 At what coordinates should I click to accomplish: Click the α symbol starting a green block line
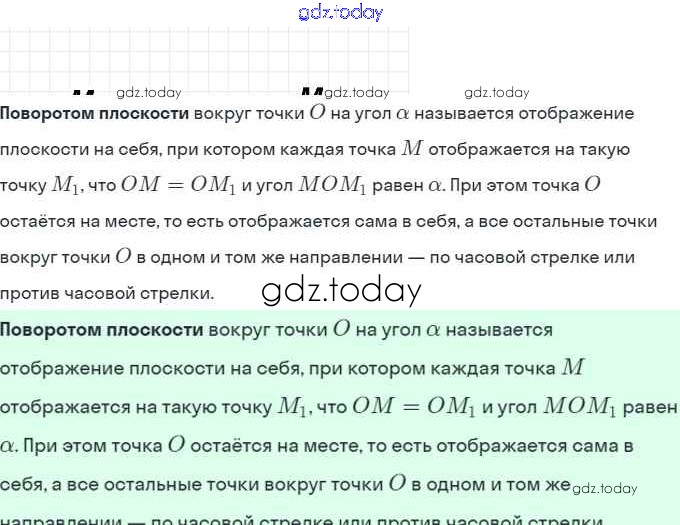point(8,445)
